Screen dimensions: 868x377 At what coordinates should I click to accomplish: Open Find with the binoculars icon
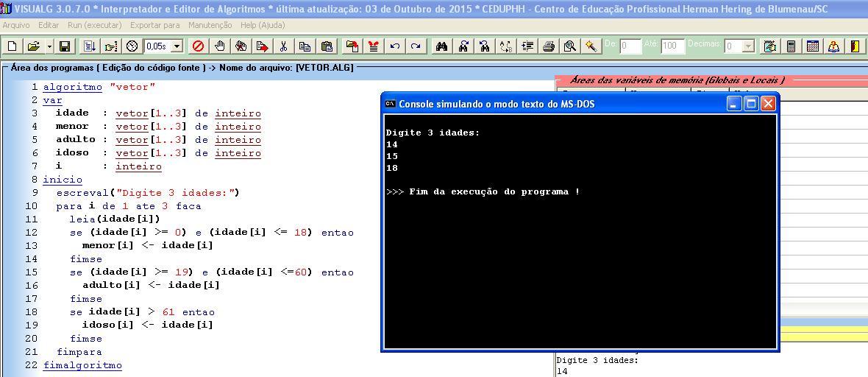(441, 46)
